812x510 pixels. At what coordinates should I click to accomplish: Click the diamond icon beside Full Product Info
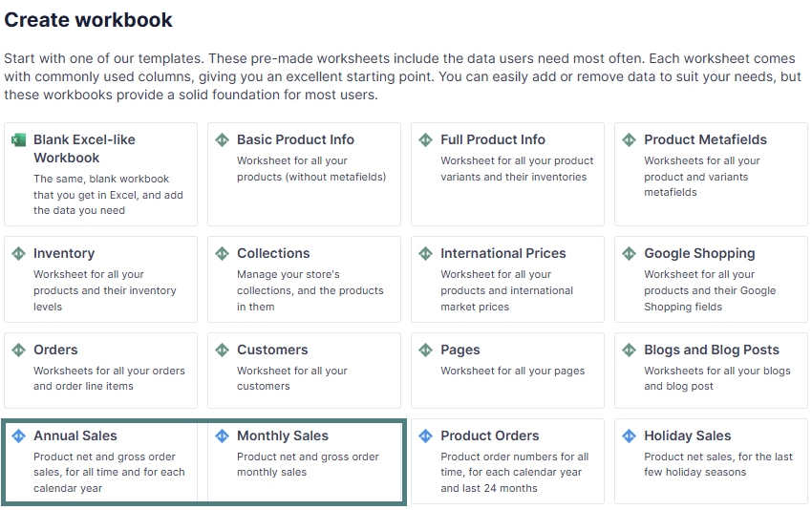click(x=426, y=139)
